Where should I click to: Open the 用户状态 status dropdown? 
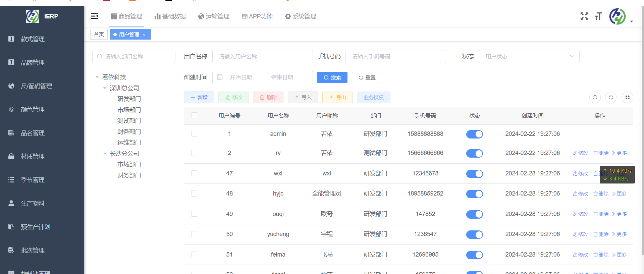point(529,56)
